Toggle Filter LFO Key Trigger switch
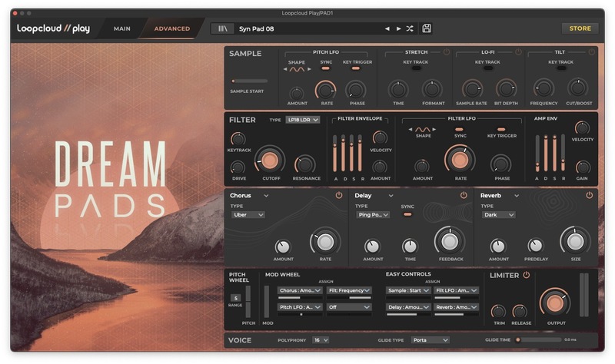The image size is (615, 364). tap(501, 130)
